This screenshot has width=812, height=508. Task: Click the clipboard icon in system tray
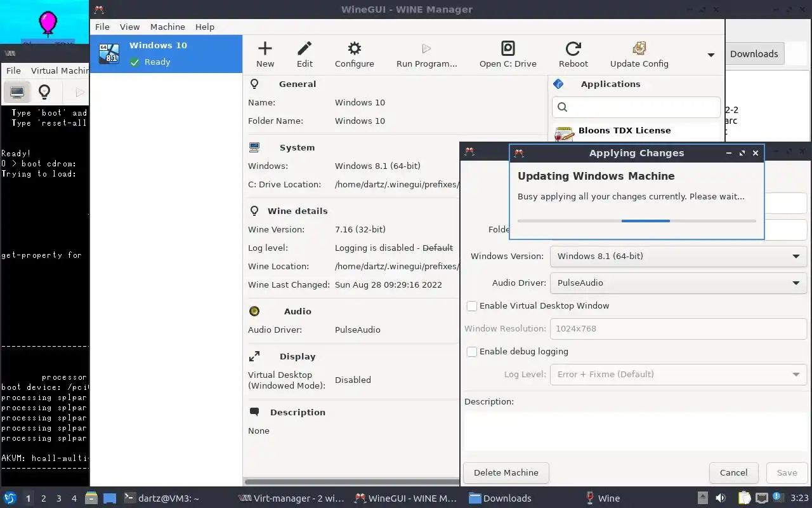(x=744, y=498)
